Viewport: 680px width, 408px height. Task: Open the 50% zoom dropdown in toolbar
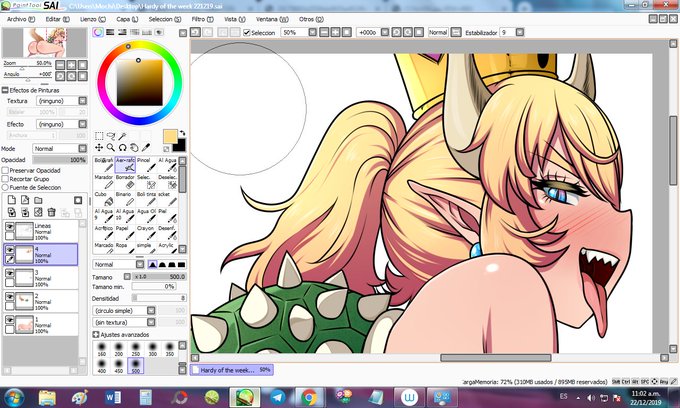312,33
